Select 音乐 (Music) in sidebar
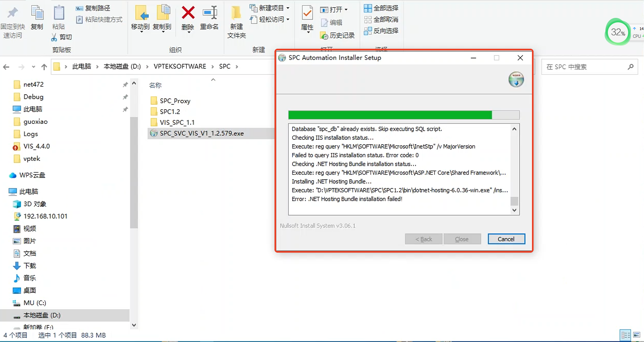The width and height of the screenshot is (644, 342). click(29, 278)
